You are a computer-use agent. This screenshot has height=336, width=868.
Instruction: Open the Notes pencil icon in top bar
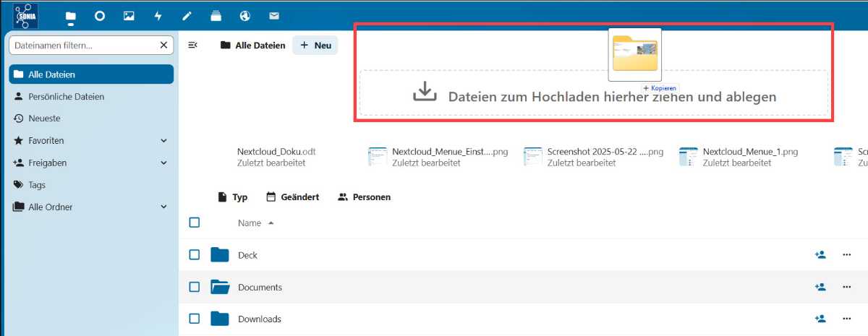(x=187, y=16)
